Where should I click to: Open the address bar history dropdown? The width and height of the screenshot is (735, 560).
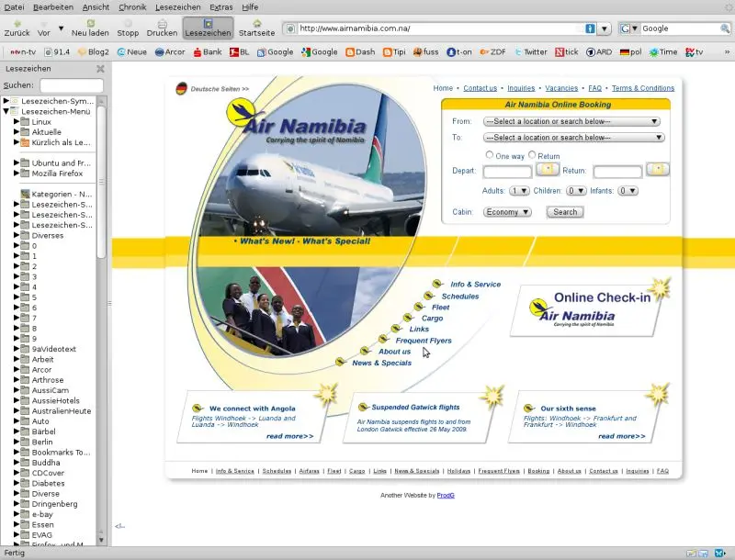coord(605,28)
